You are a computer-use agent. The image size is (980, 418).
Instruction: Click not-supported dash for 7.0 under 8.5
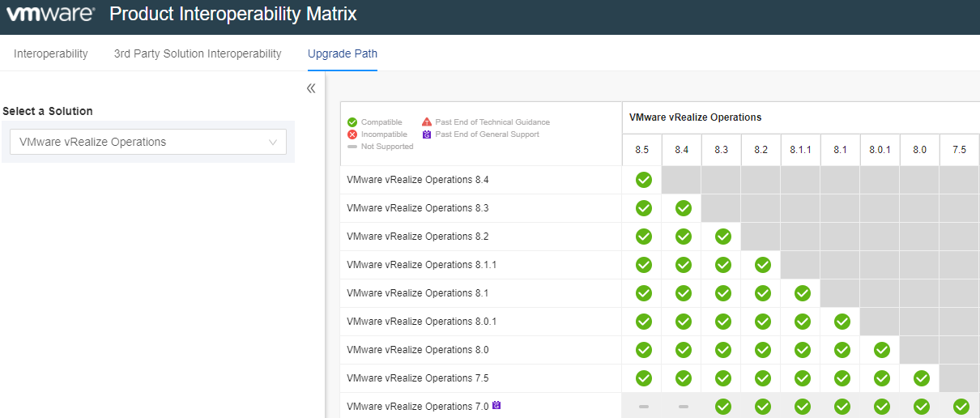[x=643, y=407]
